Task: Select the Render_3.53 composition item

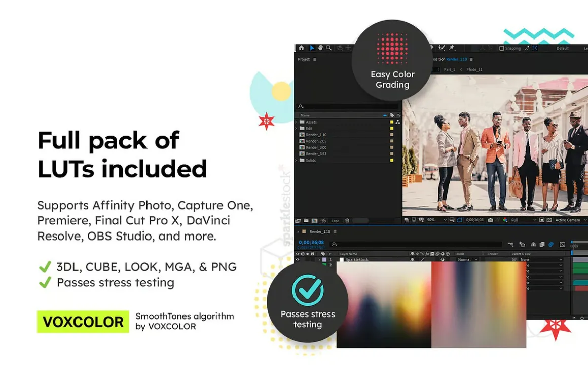Action: pos(313,153)
